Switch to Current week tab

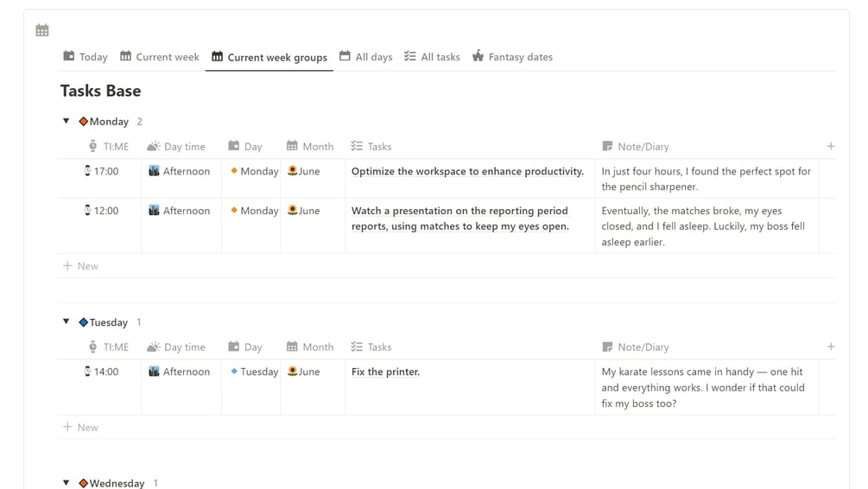coord(160,57)
